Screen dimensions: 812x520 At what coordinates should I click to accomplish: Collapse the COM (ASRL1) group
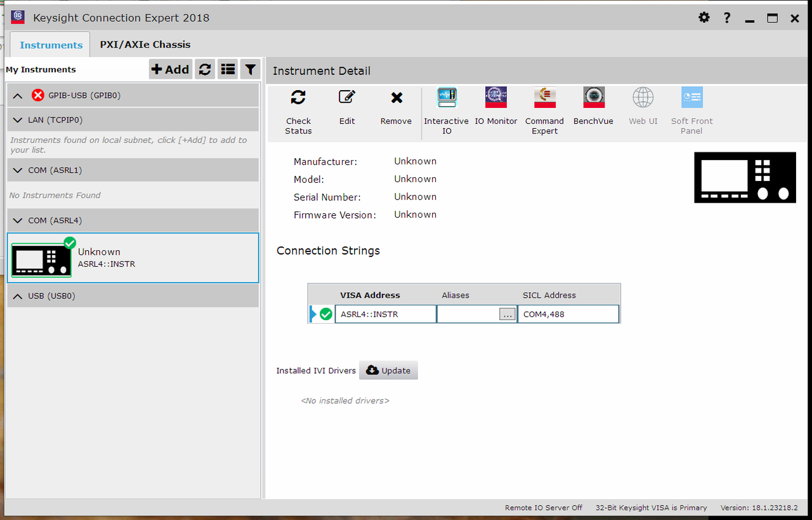[17, 170]
